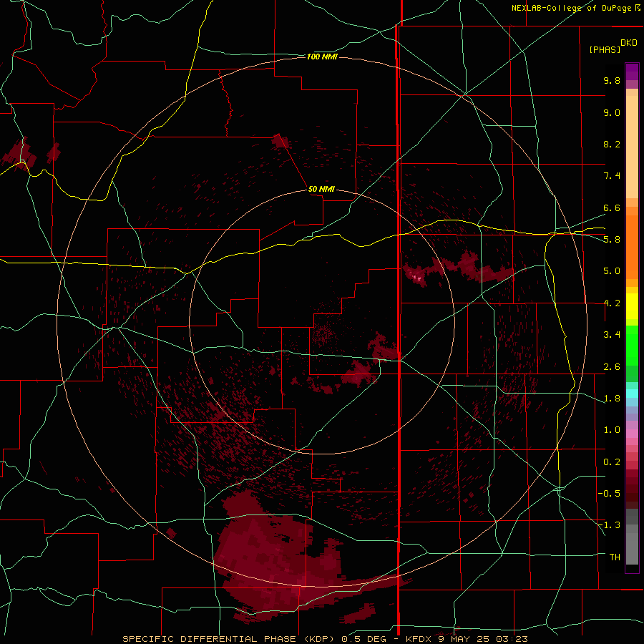Click the 1.8 legend value

coord(612,399)
